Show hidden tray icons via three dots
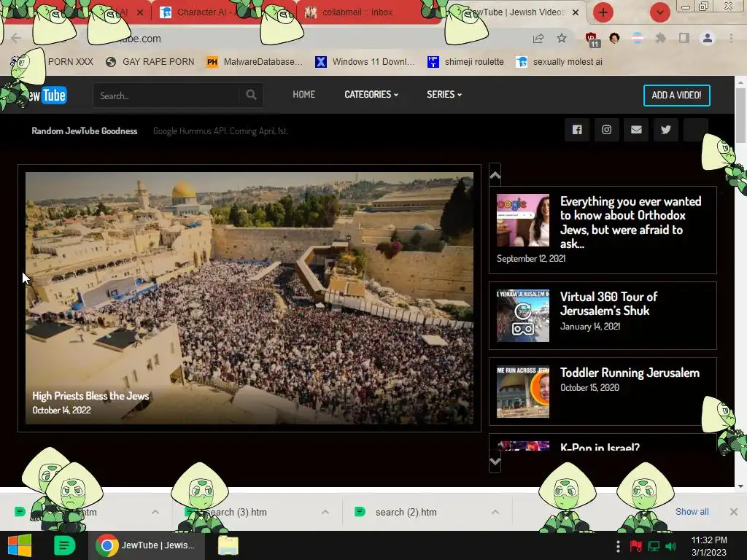Image resolution: width=747 pixels, height=560 pixels. tap(618, 546)
